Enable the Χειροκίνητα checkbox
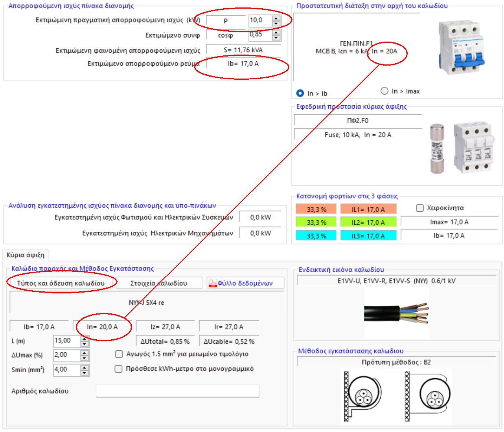Screen dimensions: 504x432 (420, 208)
